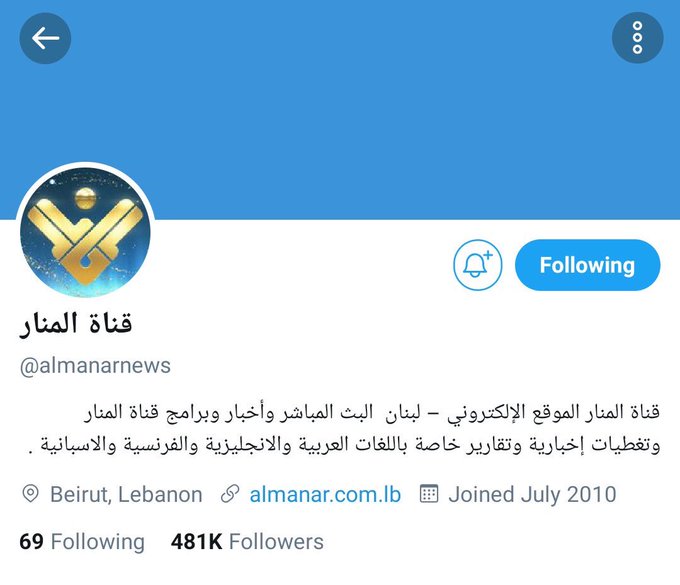Image resolution: width=680 pixels, height=585 pixels.
Task: View the Al-Manar profile picture
Action: [x=85, y=232]
